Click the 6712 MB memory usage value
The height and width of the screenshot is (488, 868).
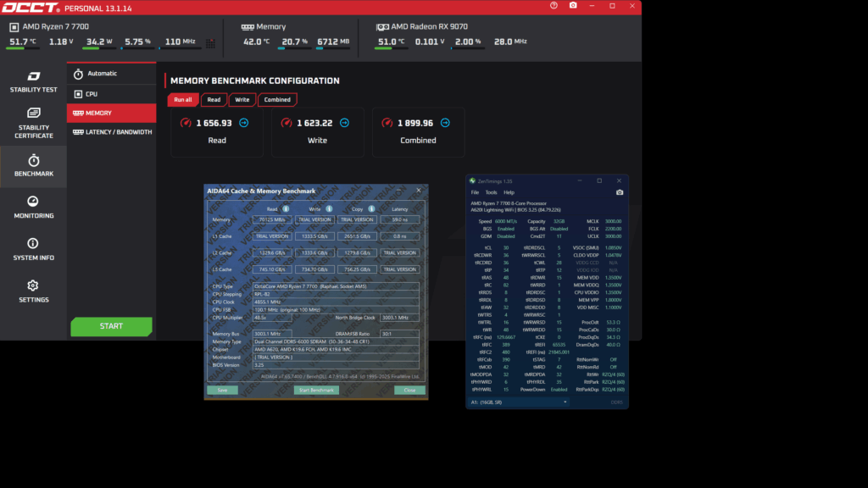333,42
